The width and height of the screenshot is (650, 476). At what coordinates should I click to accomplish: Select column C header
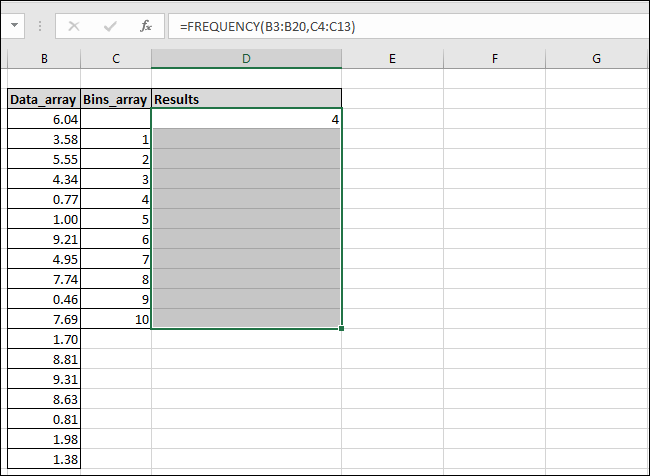point(116,60)
